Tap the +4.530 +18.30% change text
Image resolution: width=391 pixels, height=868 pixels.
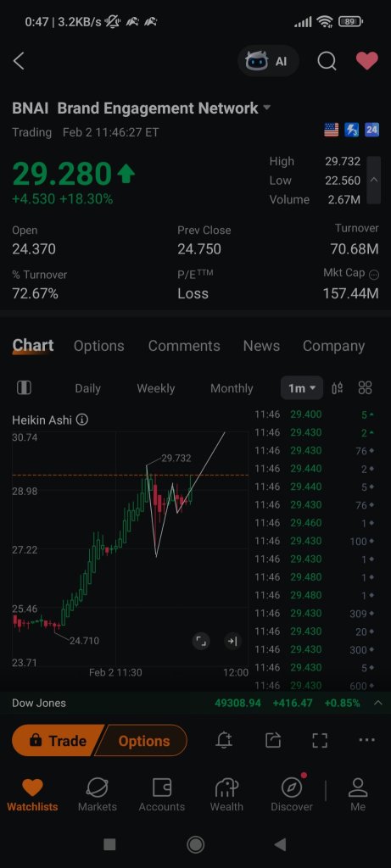click(x=63, y=199)
